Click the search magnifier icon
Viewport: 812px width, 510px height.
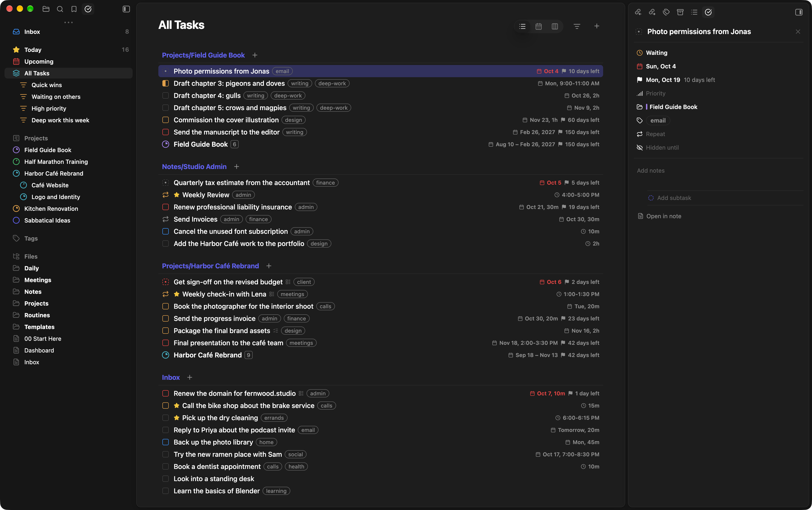[60, 9]
